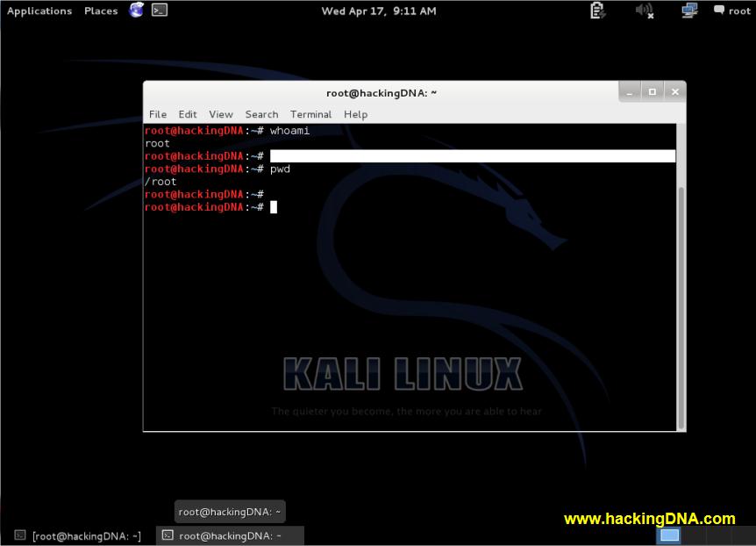Click the terminal cursor at last prompt

[274, 207]
